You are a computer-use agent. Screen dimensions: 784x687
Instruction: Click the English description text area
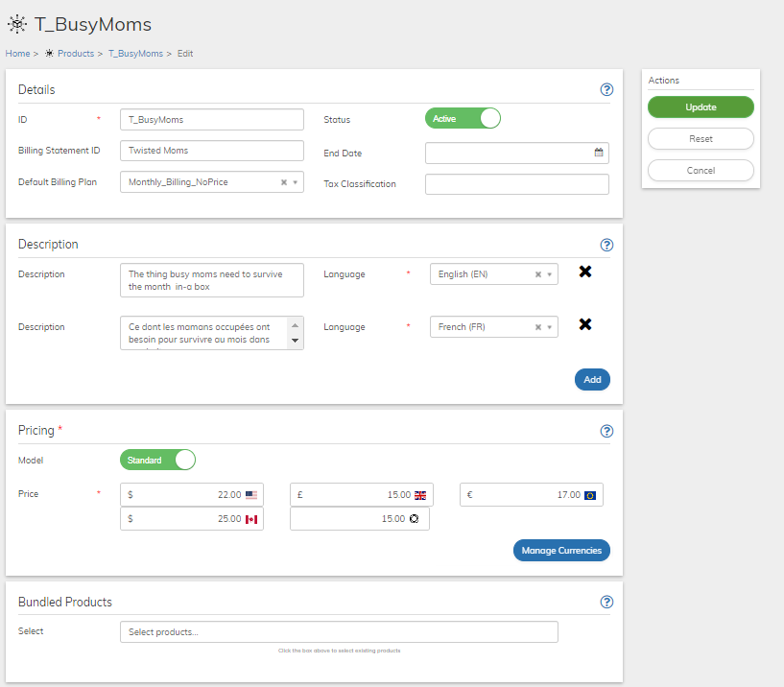tap(212, 280)
